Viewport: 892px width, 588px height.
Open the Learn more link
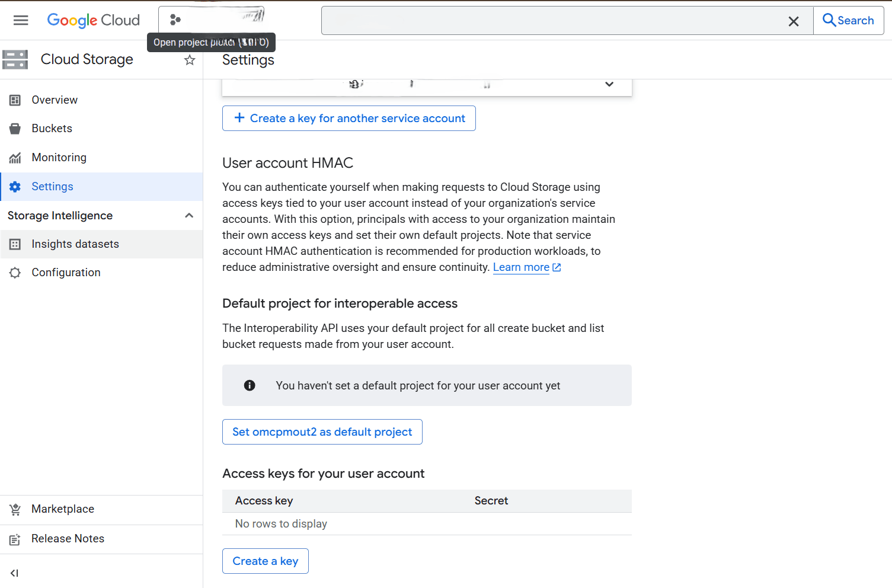click(521, 267)
